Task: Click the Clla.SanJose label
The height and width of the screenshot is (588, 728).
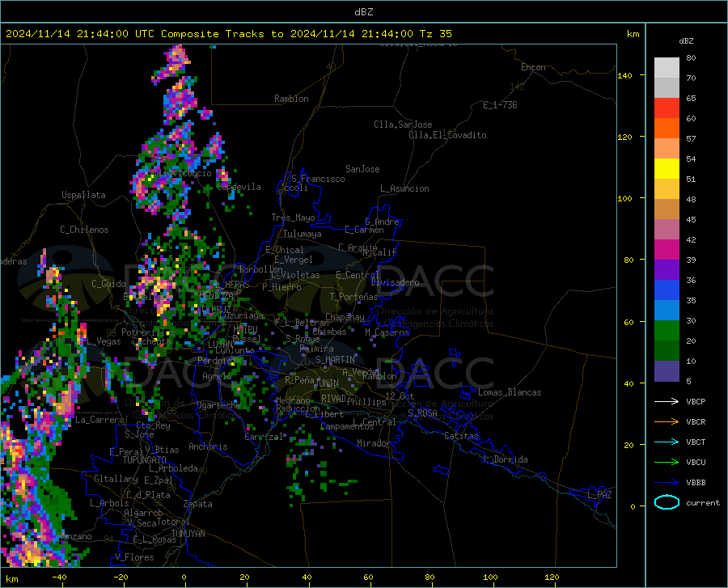Action: pyautogui.click(x=403, y=125)
